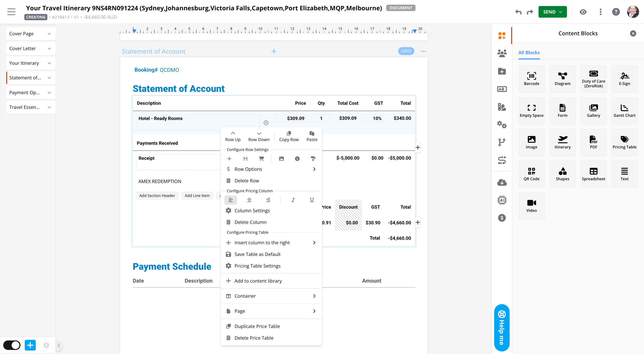Click the center align icon for pricing column
Viewport: 644px width, 354px height.
[249, 200]
